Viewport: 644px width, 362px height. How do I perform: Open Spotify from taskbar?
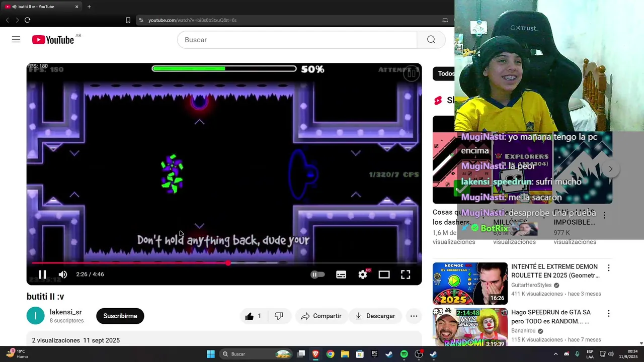(x=404, y=354)
